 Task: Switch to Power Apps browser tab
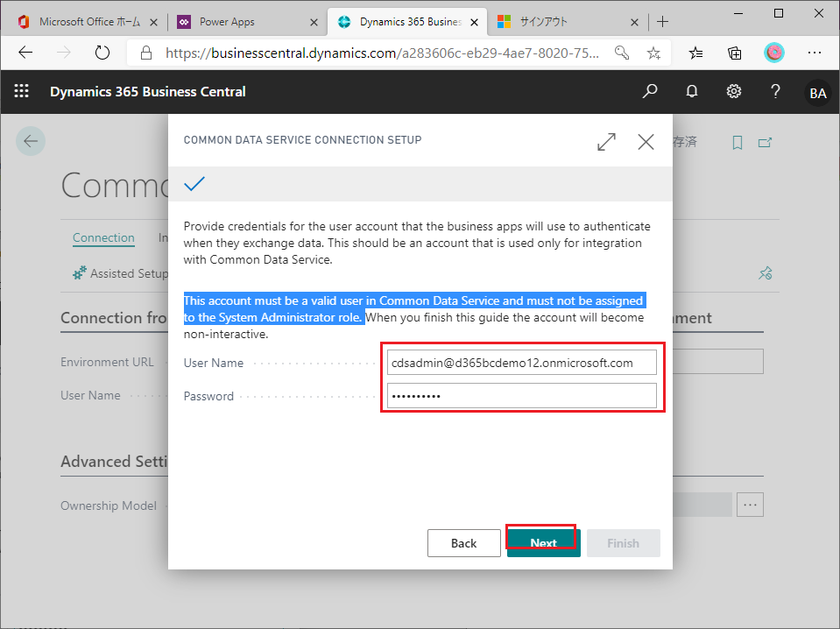(x=244, y=22)
